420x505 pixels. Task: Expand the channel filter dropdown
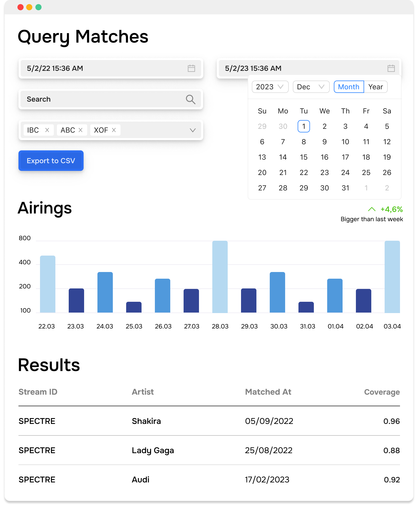pos(193,130)
